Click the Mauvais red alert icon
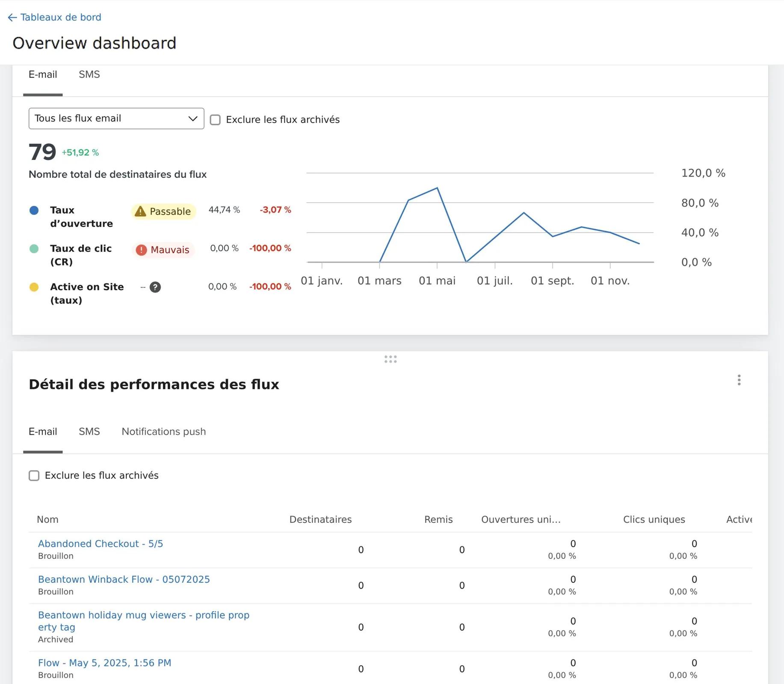The width and height of the screenshot is (784, 684). (141, 250)
